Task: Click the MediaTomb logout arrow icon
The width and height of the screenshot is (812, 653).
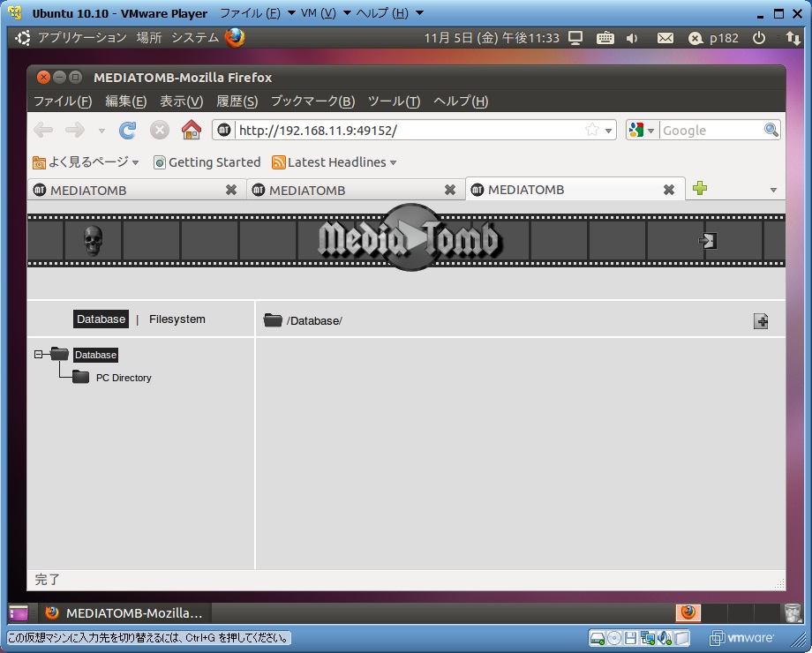Action: [708, 241]
